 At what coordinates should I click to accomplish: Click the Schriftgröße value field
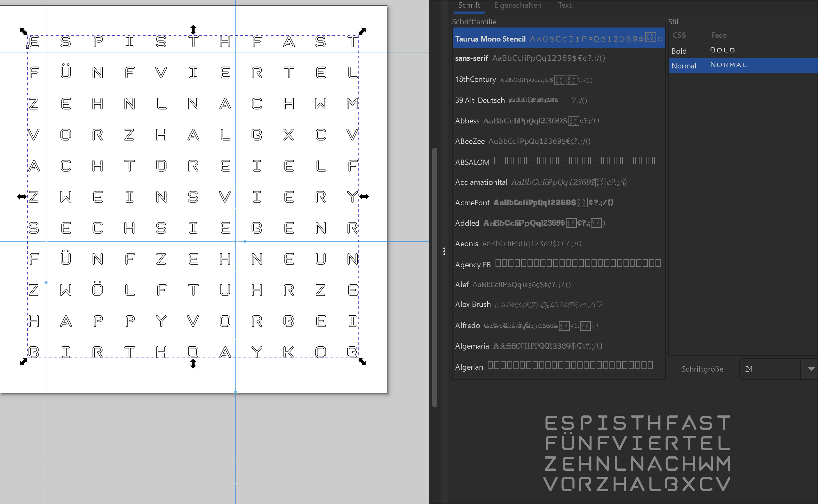tap(770, 369)
